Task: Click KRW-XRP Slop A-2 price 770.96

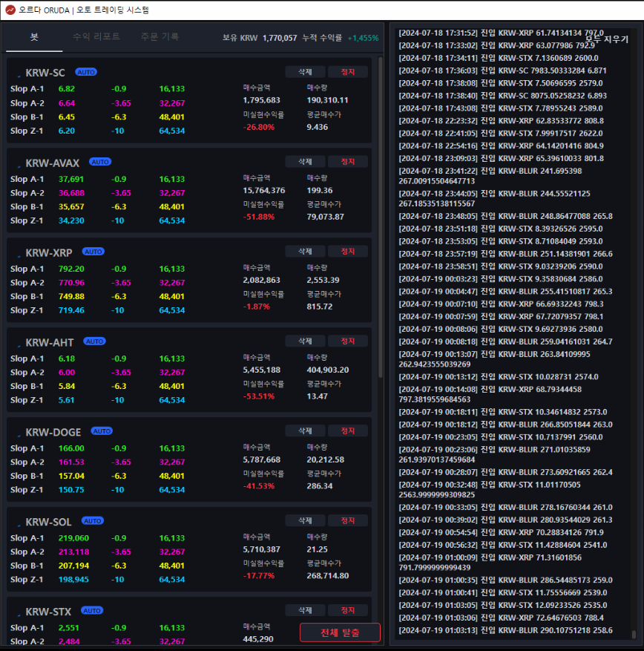Action: [x=71, y=283]
